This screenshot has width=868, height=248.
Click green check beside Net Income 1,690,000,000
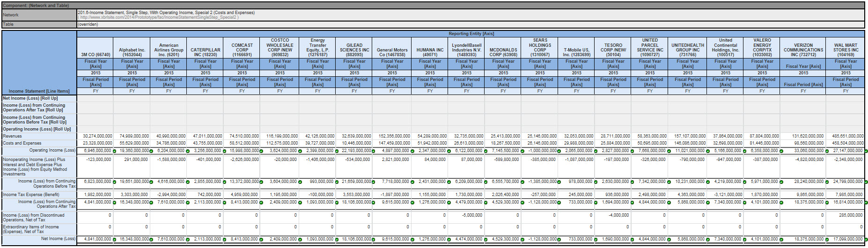pyautogui.click(x=633, y=240)
